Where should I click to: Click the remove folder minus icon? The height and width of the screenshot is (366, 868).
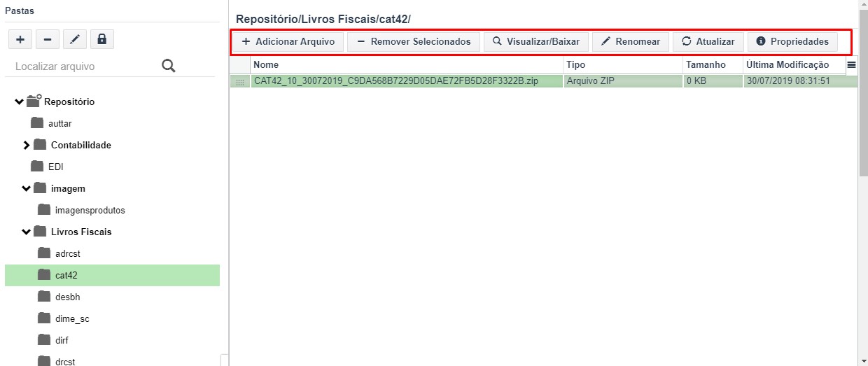[47, 40]
